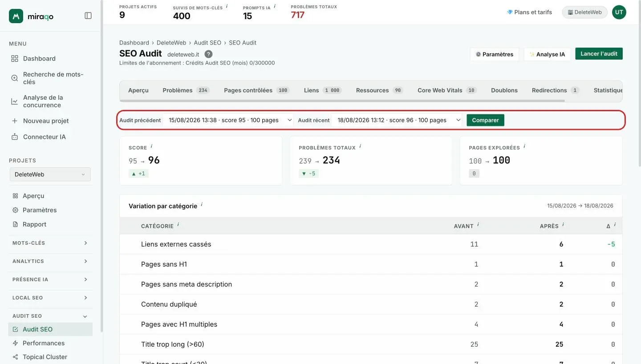Select the Core Web Vitals tab
Image resolution: width=641 pixels, height=364 pixels.
(x=447, y=90)
